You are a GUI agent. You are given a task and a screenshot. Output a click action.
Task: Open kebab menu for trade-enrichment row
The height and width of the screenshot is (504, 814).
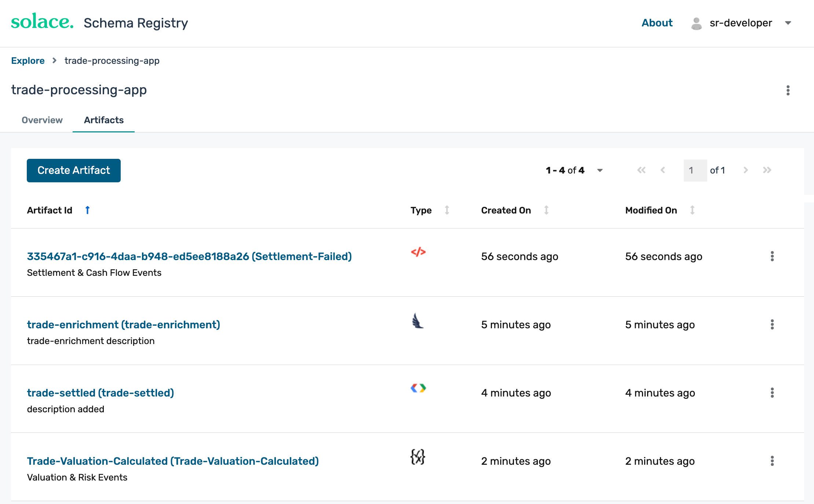click(772, 325)
